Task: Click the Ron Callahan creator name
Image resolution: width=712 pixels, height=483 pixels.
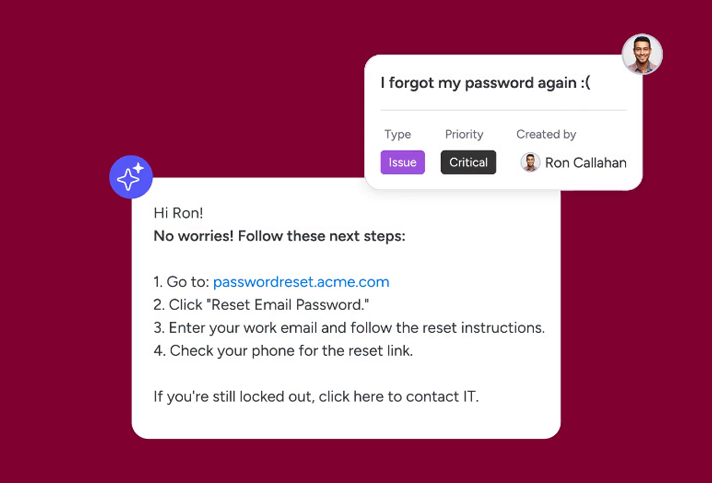Action: (x=585, y=162)
